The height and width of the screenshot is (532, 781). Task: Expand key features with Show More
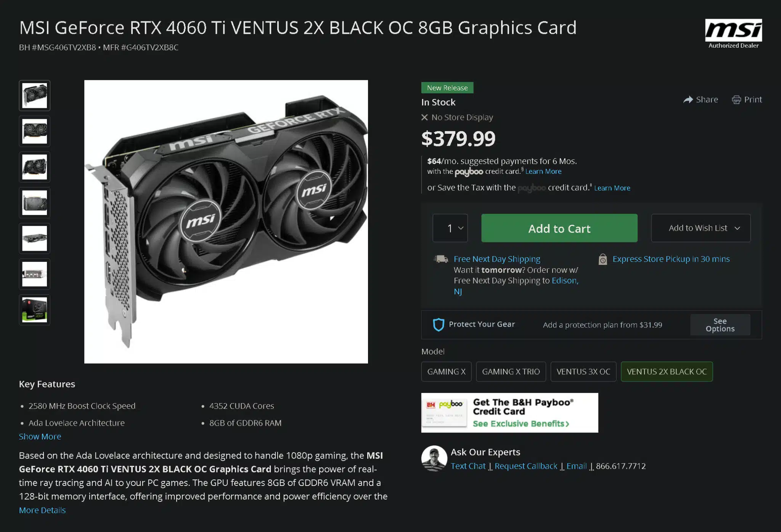[40, 436]
